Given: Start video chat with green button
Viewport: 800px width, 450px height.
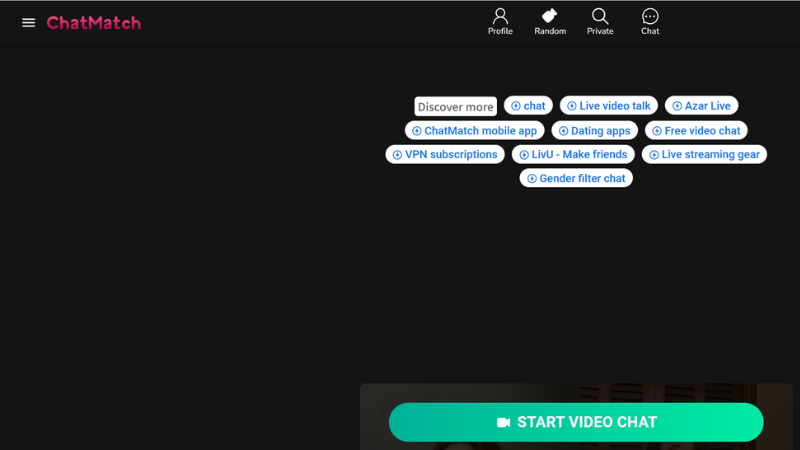Looking at the screenshot, I should coord(576,422).
